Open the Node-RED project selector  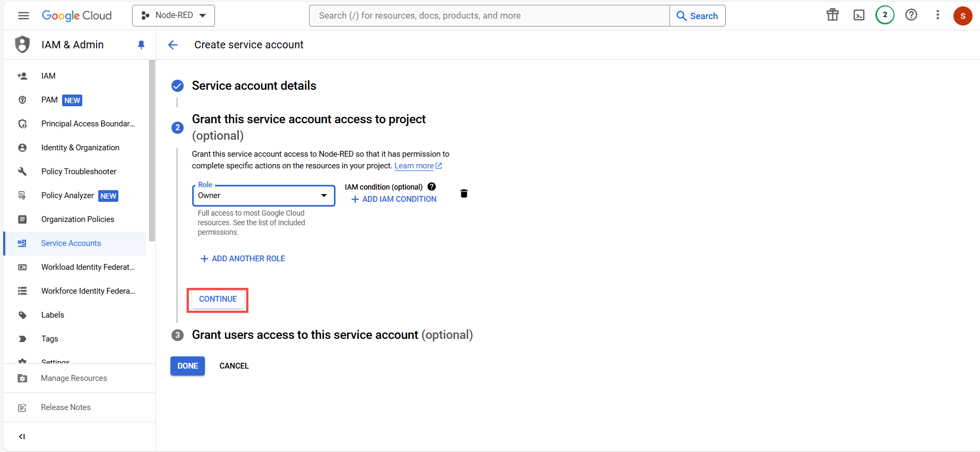coord(173,15)
